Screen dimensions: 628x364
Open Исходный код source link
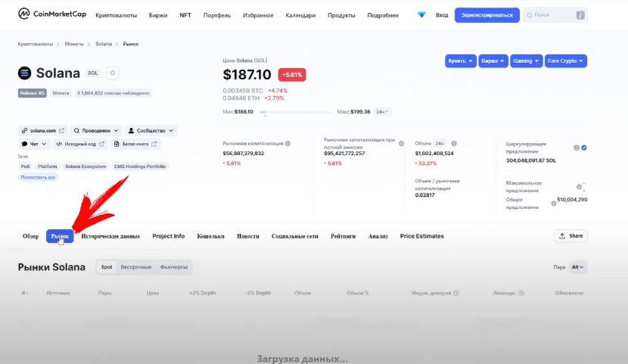click(x=80, y=144)
